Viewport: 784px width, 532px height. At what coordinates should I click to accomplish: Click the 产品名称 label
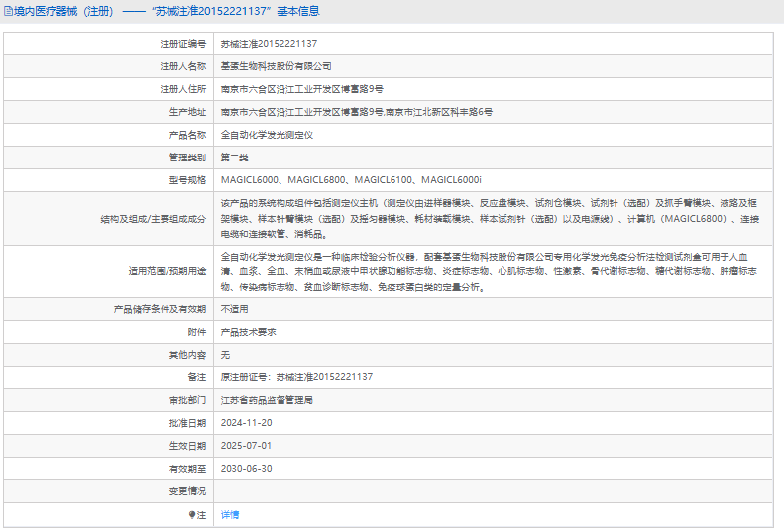click(187, 135)
